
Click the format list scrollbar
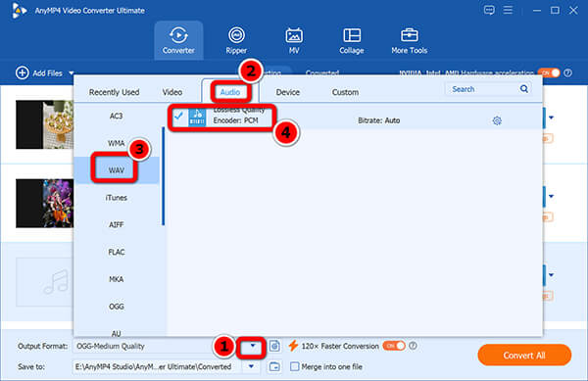[x=163, y=176]
